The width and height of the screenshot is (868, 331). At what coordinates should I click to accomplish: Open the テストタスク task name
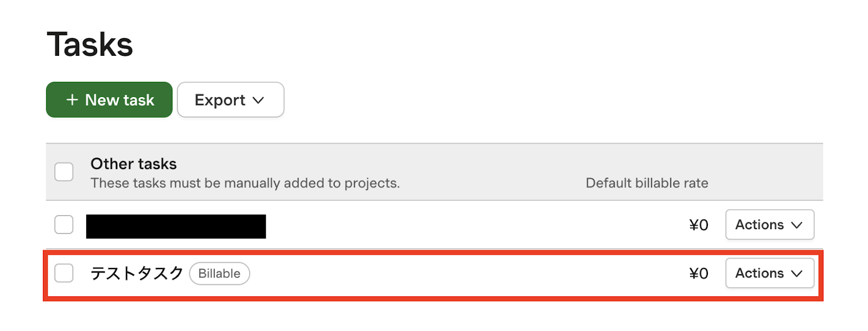[137, 273]
